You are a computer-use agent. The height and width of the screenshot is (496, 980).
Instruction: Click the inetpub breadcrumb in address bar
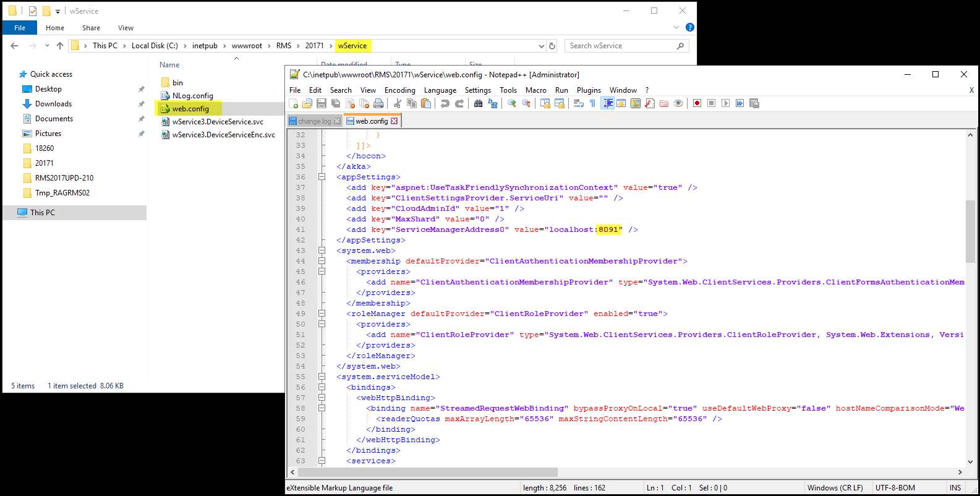(205, 46)
